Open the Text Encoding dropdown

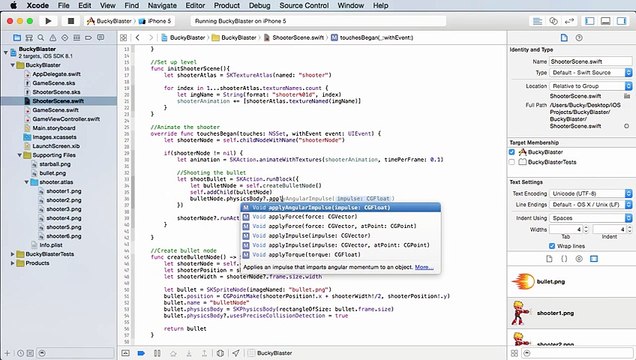click(591, 194)
